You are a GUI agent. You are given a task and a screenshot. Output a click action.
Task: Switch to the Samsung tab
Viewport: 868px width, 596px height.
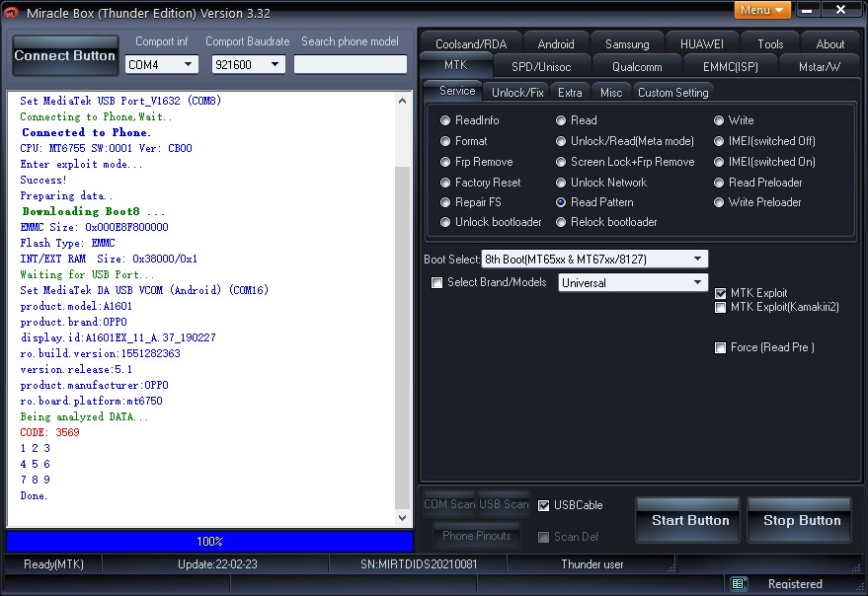(627, 44)
